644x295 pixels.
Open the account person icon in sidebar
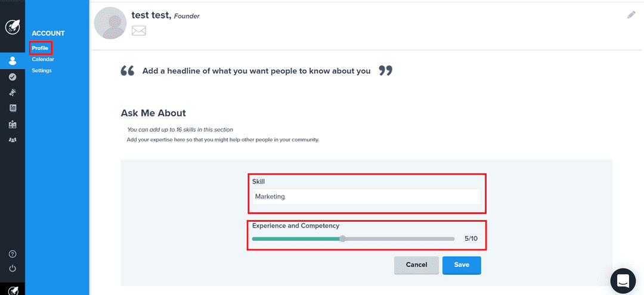(x=13, y=60)
